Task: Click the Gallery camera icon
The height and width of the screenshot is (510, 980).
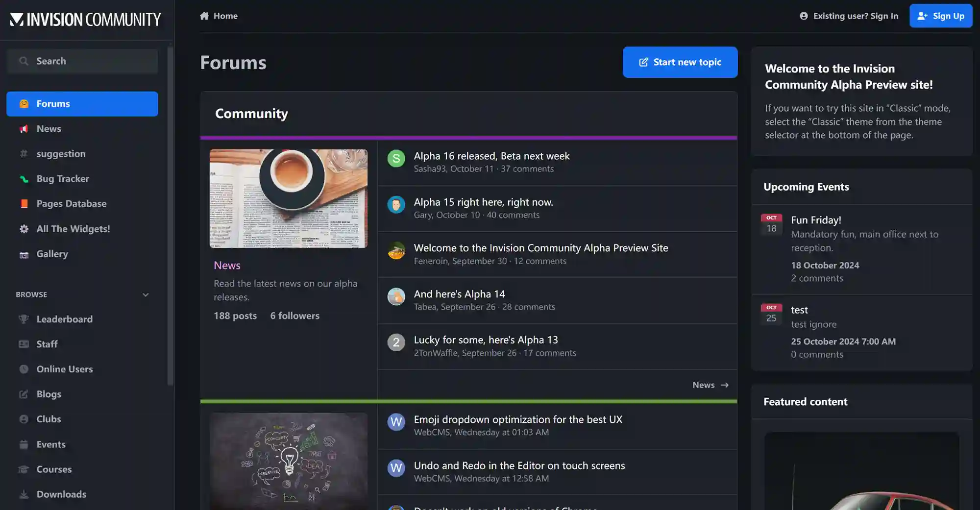Action: pos(24,254)
